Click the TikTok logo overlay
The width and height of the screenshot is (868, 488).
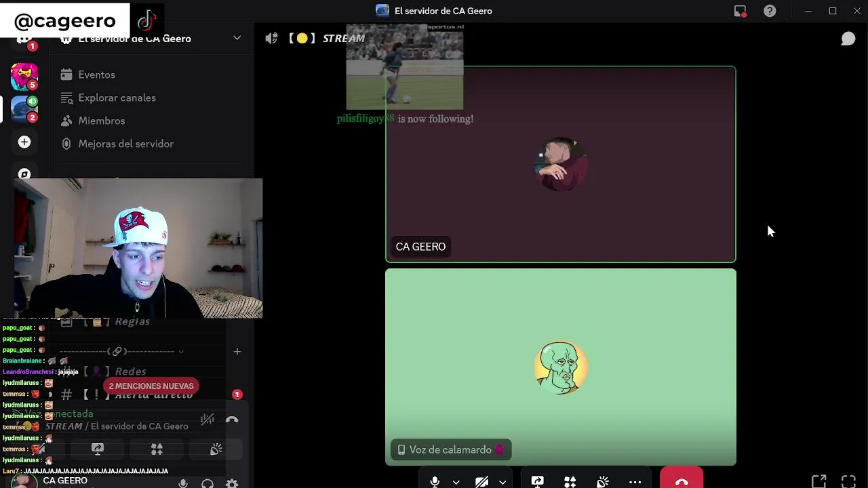point(146,20)
